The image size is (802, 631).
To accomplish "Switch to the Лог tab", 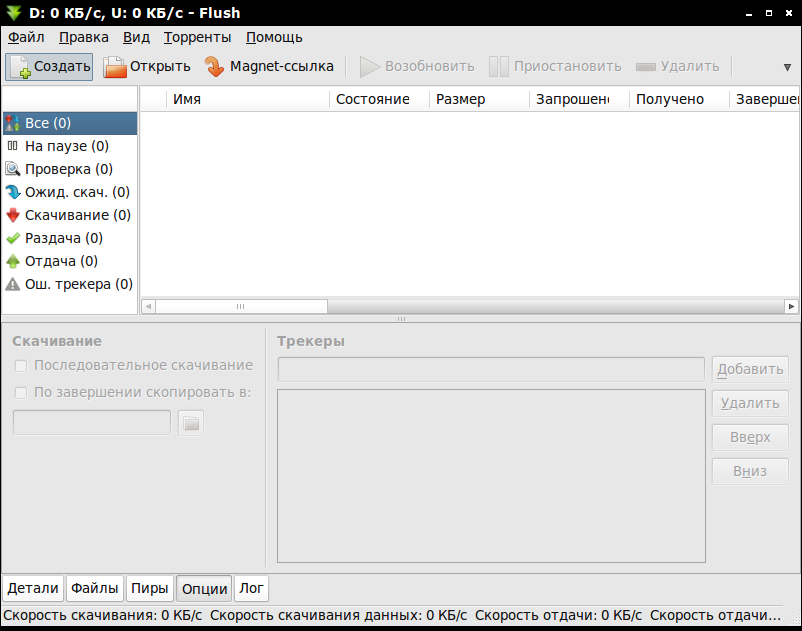I will tap(251, 589).
